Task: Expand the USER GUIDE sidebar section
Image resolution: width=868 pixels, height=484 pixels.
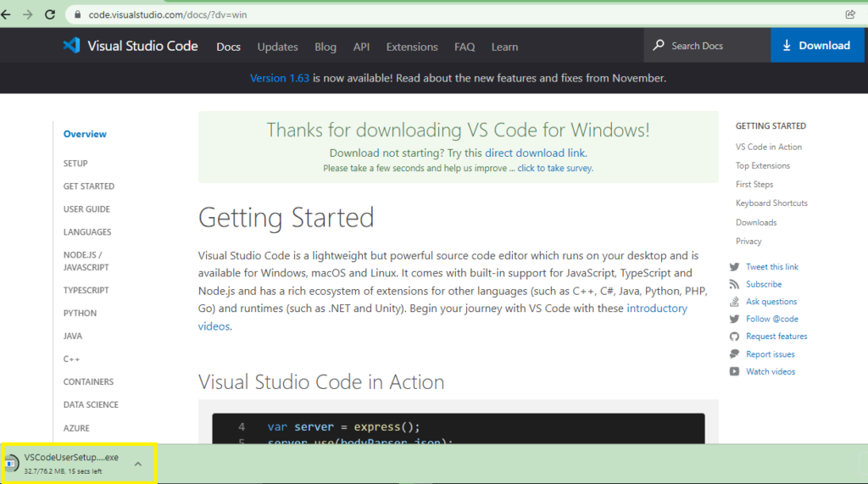Action: tap(86, 209)
